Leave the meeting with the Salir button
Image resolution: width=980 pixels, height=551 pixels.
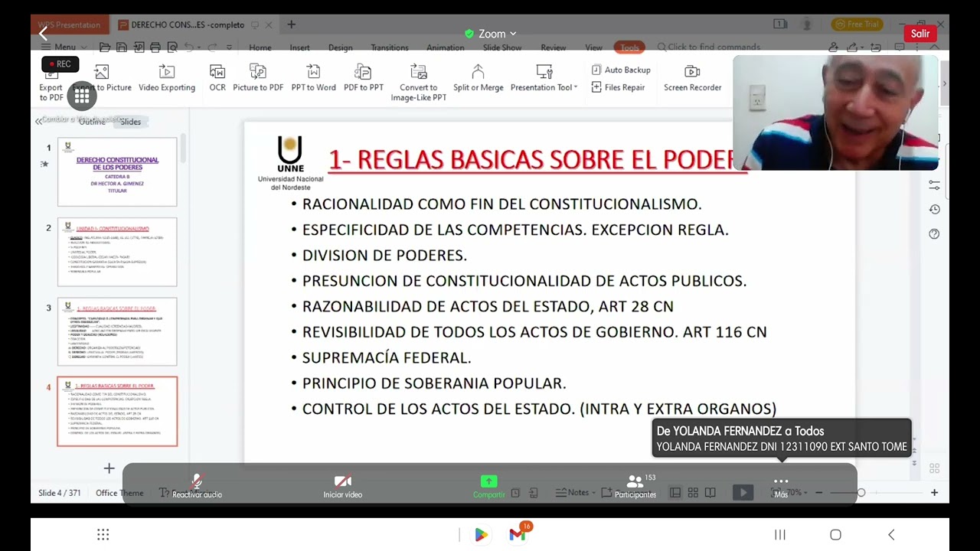pyautogui.click(x=920, y=34)
